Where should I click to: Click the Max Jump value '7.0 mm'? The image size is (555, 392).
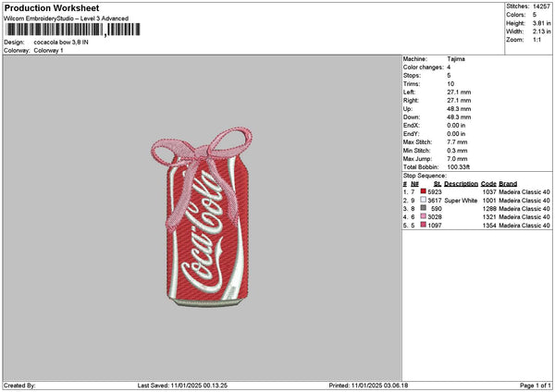457,158
